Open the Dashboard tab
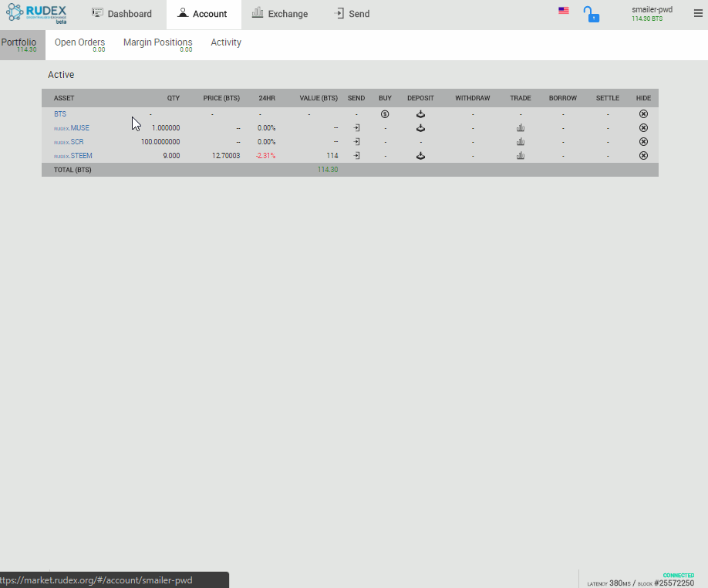Viewport: 708px width, 588px height. point(122,14)
